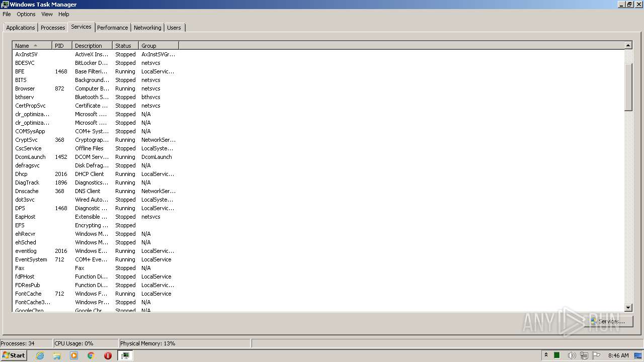The width and height of the screenshot is (644, 362).
Task: Open the Help menu
Action: tap(64, 14)
